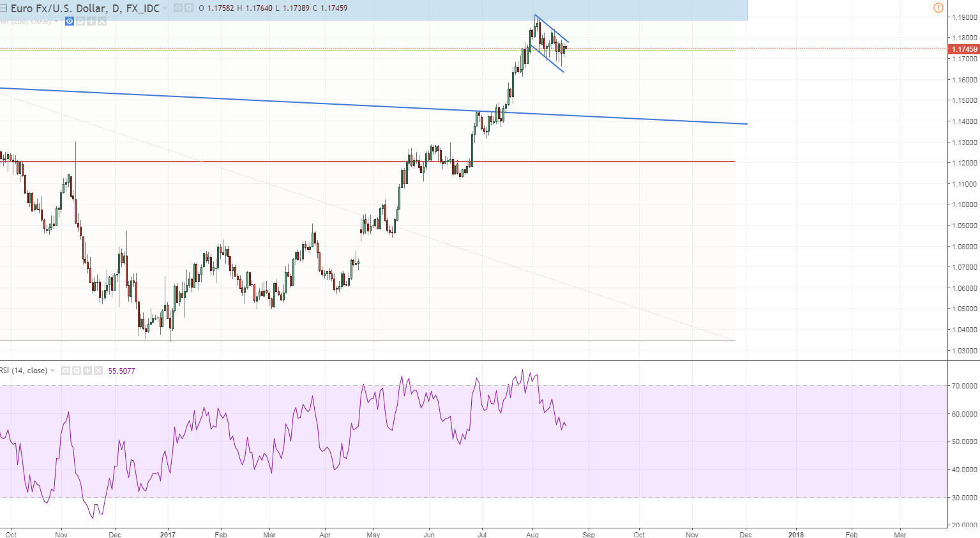Click the 2017 label on time axis
Screen dimensions: 980x538
[168, 535]
